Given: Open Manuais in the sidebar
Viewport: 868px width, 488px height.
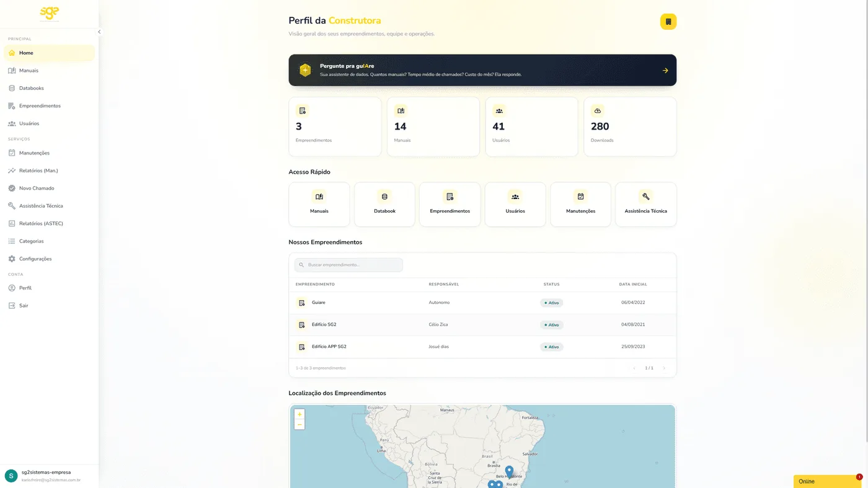Looking at the screenshot, I should coord(49,71).
